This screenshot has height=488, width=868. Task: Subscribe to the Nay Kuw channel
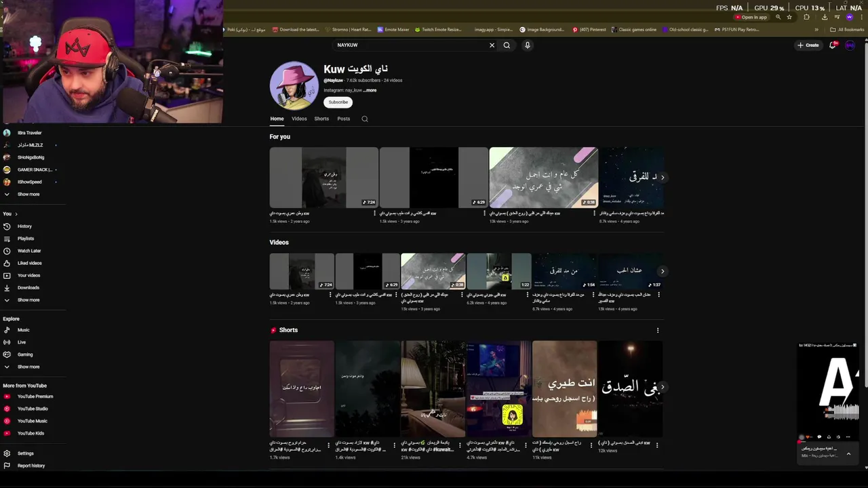pyautogui.click(x=338, y=102)
